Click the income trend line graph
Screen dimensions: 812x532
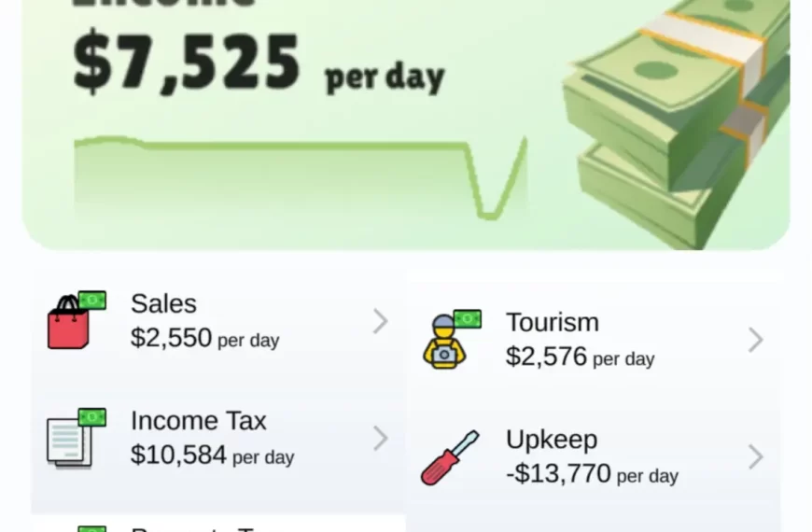point(299,173)
